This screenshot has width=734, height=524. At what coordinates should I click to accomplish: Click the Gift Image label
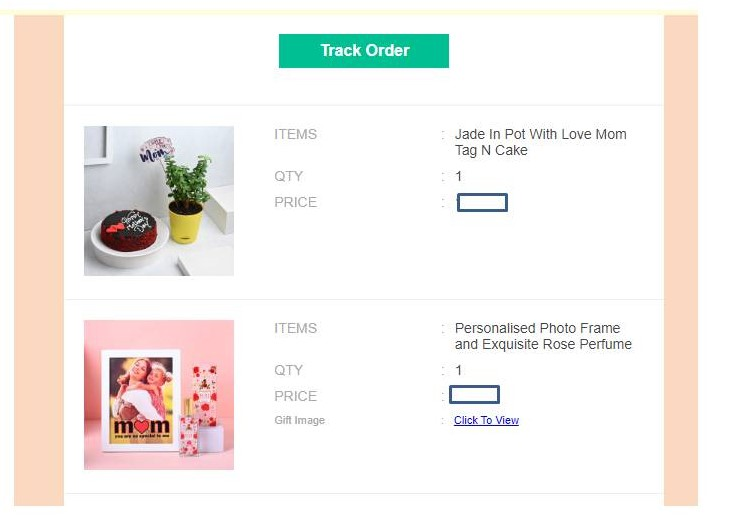tap(299, 421)
